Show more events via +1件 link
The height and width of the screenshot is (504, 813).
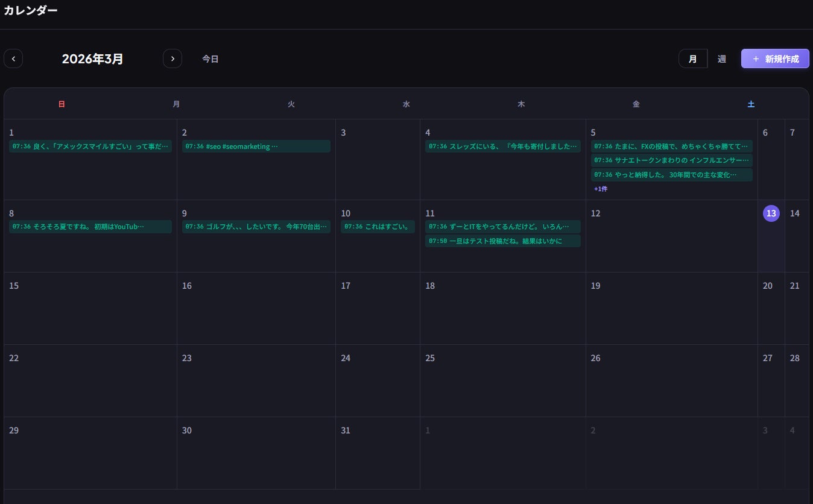tap(601, 189)
